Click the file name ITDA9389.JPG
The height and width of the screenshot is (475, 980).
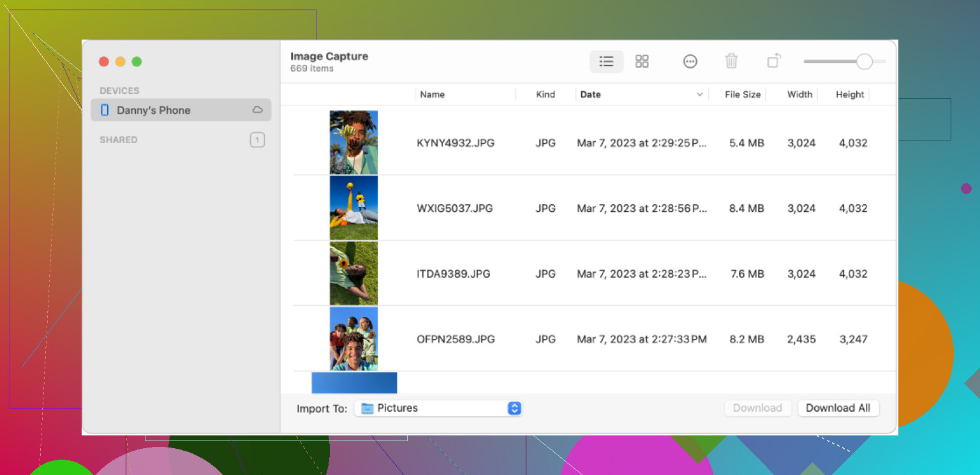point(454,274)
